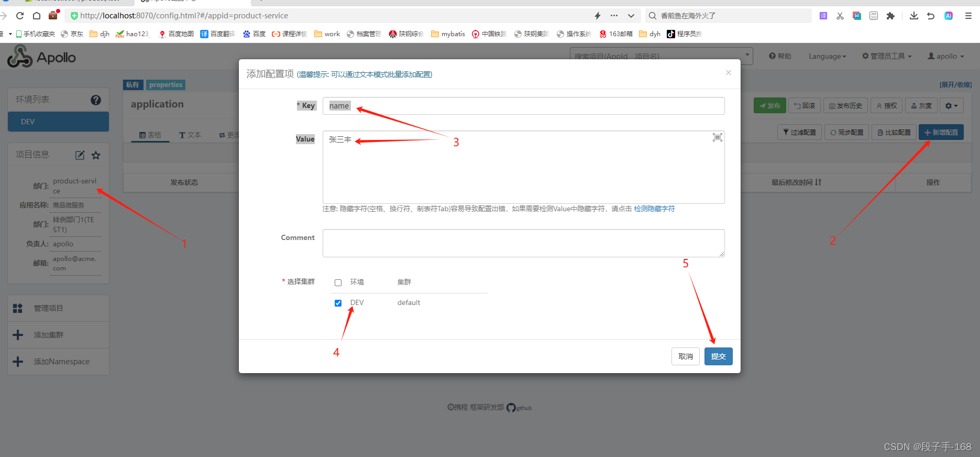Open the gear settings dropdown in namespace toolbar
Screen dimensions: 980x457
coord(952,106)
